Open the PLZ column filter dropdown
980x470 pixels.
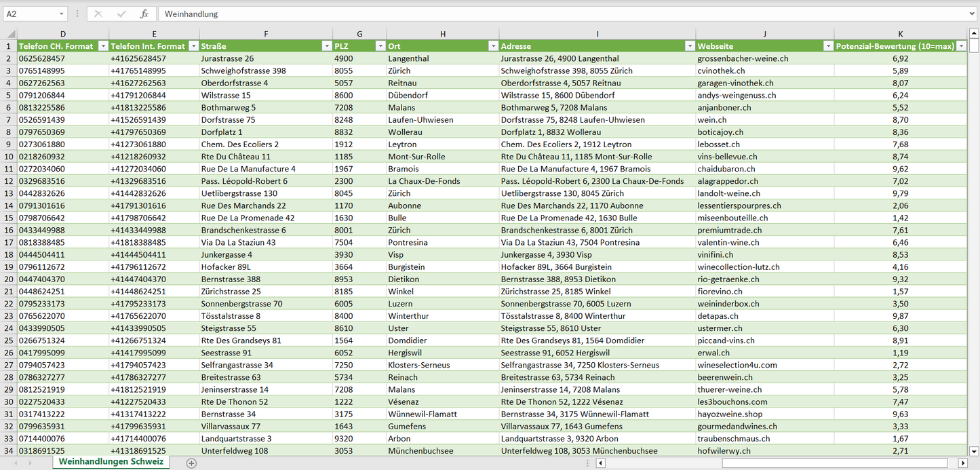pos(379,46)
